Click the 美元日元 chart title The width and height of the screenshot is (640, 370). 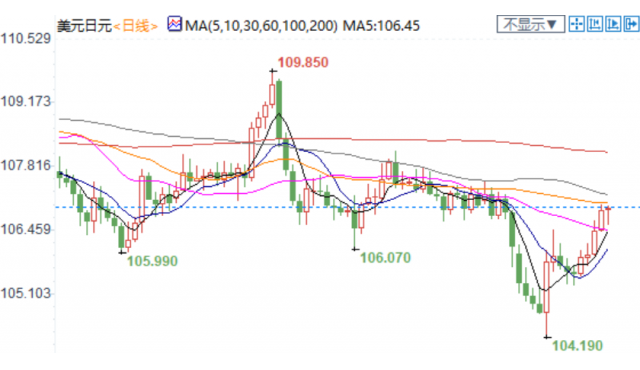click(84, 26)
